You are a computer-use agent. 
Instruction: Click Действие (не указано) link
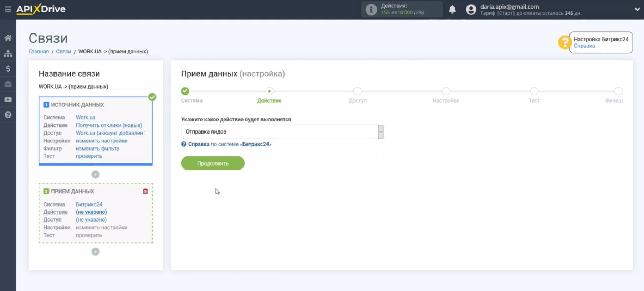click(91, 212)
